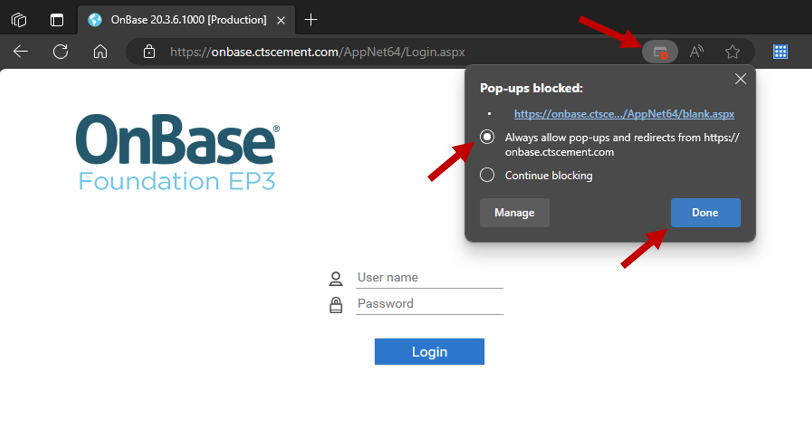Close the OnBase 20.3.6.1000 tab
The width and height of the screenshot is (812, 430).
(281, 20)
